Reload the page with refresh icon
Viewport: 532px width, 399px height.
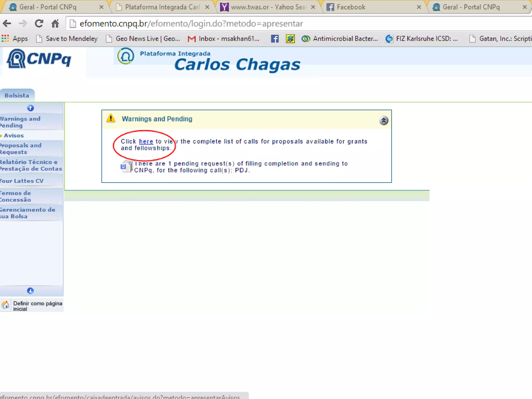click(x=39, y=24)
